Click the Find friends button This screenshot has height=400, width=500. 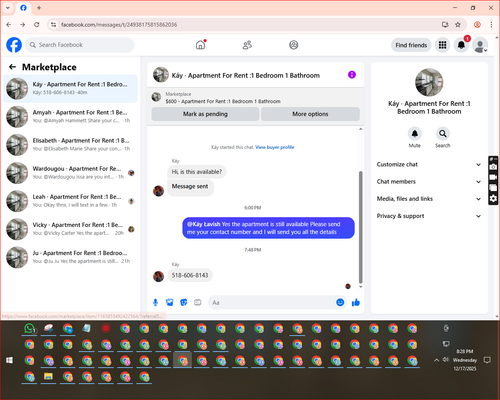coord(411,45)
